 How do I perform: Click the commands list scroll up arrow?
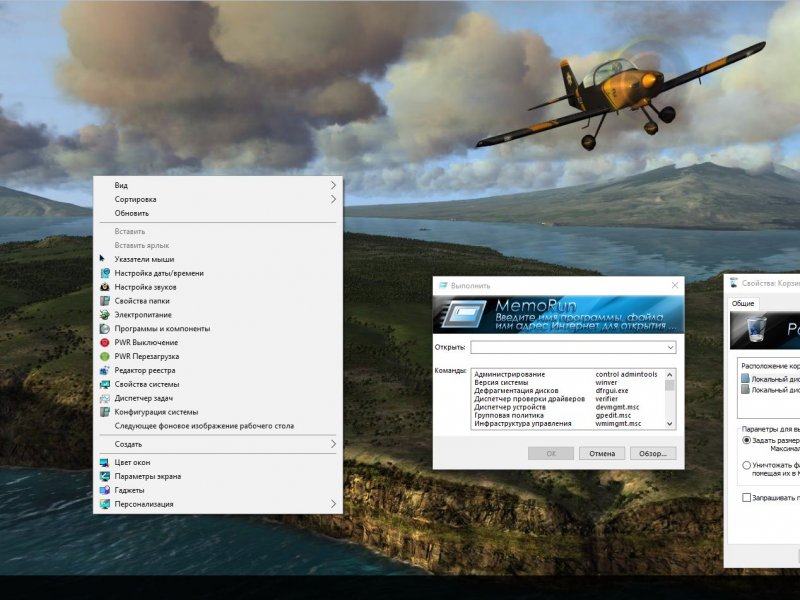click(670, 374)
